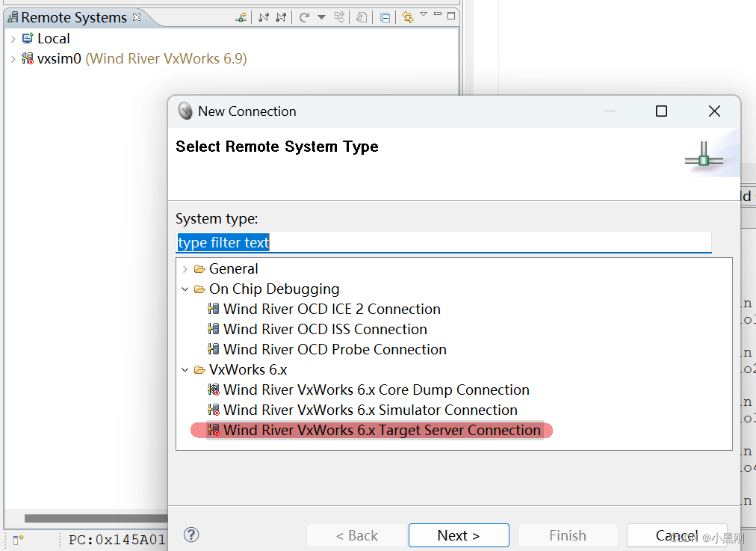Click the Simulator Connection icon
The width and height of the screenshot is (756, 551).
coord(214,410)
